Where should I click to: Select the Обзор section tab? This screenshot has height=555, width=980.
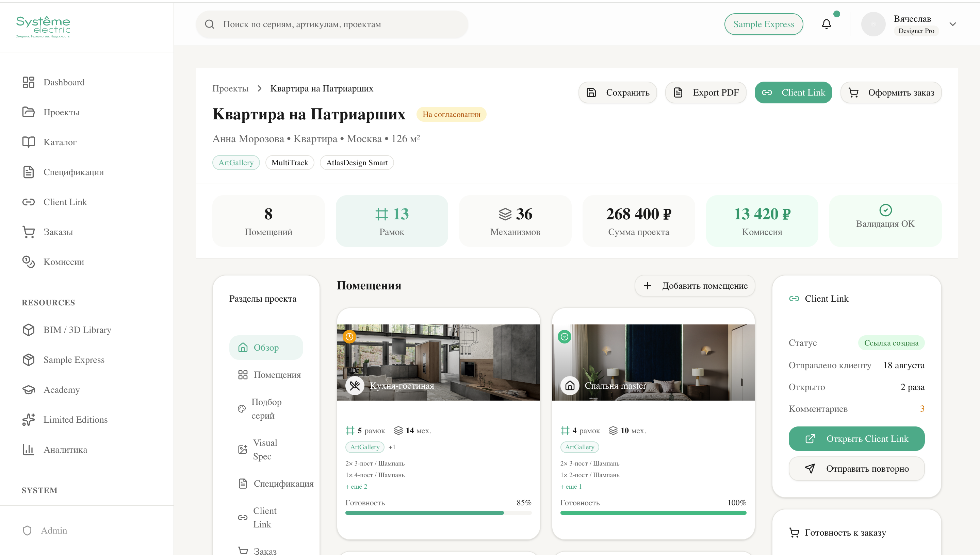[x=266, y=348]
